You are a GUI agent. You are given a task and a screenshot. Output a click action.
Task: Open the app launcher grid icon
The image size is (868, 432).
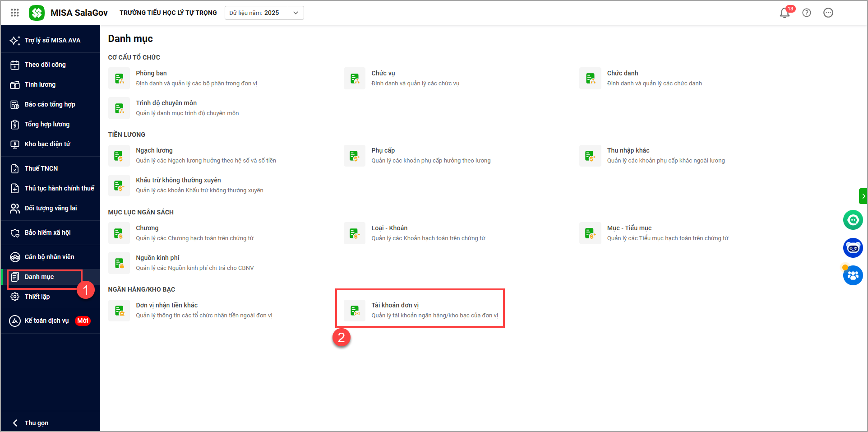tap(15, 13)
